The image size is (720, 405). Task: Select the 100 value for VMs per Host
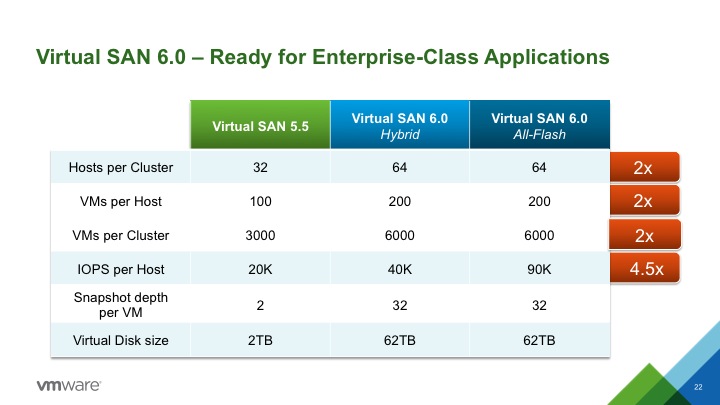[260, 202]
